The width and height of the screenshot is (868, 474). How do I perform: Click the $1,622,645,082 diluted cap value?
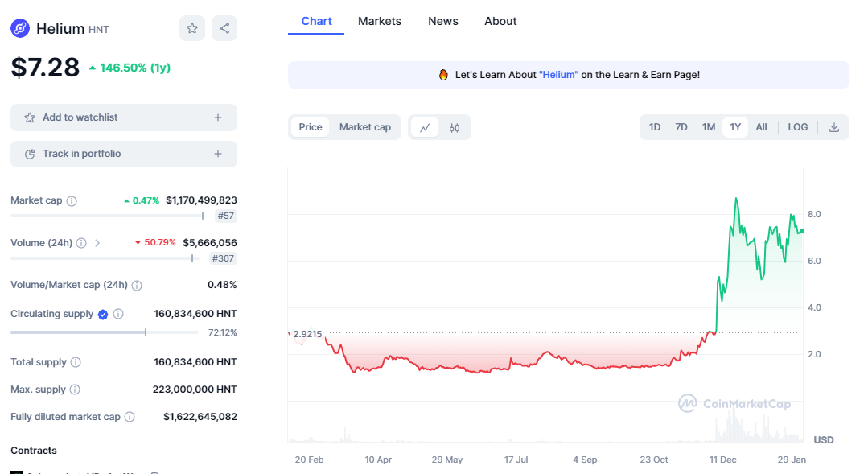(200, 416)
